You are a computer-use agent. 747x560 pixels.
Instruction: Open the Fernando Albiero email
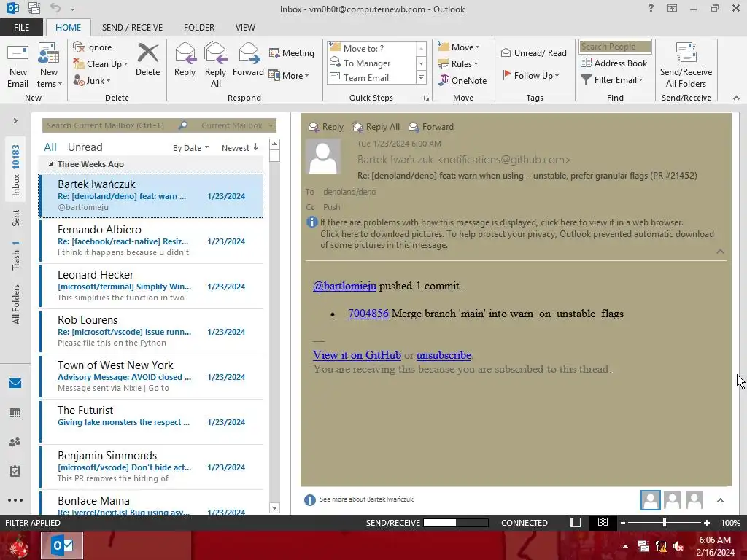coord(152,241)
